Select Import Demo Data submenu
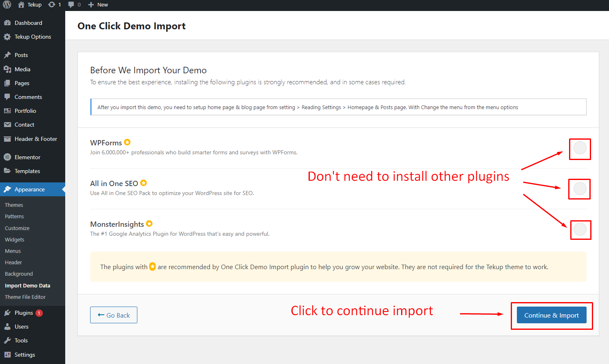 tap(27, 285)
